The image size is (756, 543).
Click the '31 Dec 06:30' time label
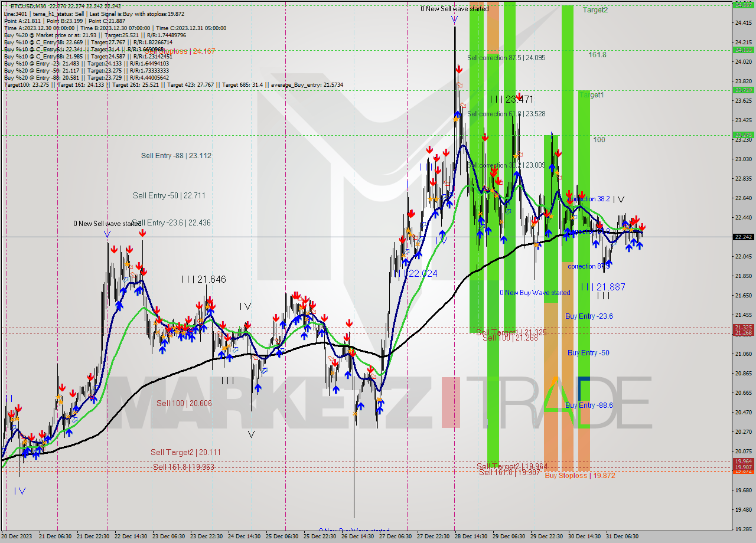[x=622, y=537]
